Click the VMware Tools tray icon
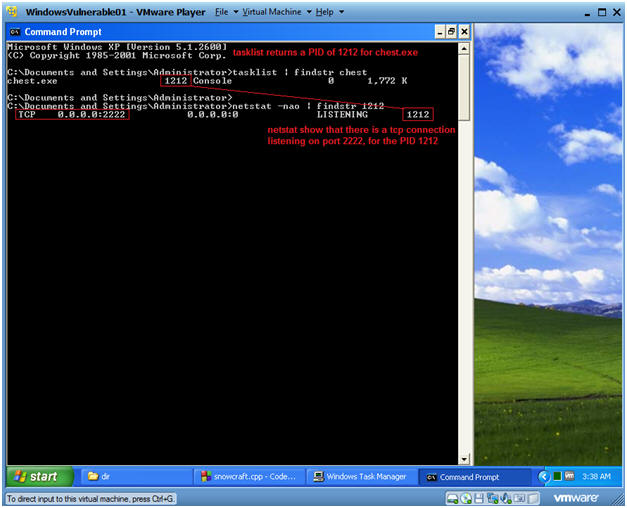 pyautogui.click(x=569, y=476)
